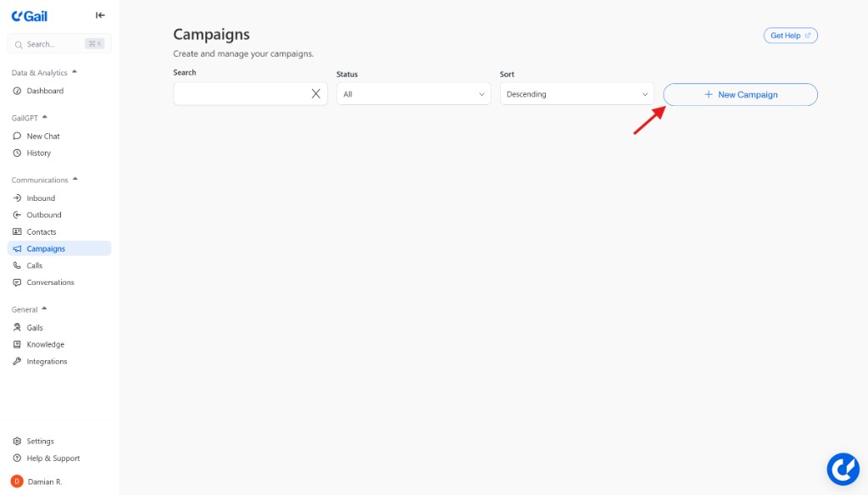Clear the search field with X icon
868x495 pixels.
[316, 94]
